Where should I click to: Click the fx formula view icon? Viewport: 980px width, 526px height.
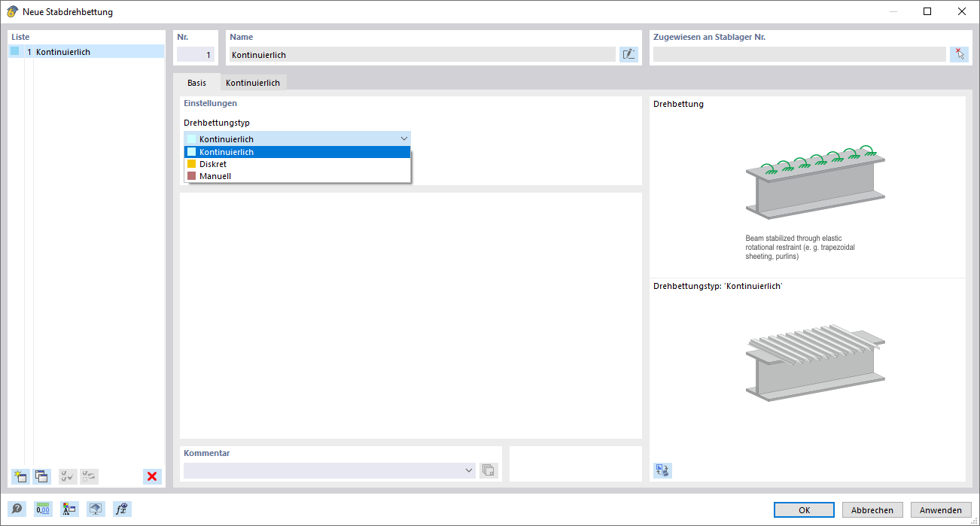pyautogui.click(x=121, y=509)
